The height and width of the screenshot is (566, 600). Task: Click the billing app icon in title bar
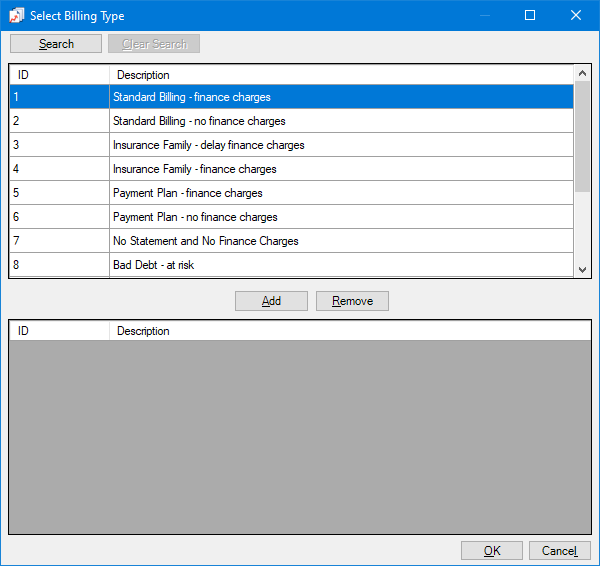(x=17, y=16)
